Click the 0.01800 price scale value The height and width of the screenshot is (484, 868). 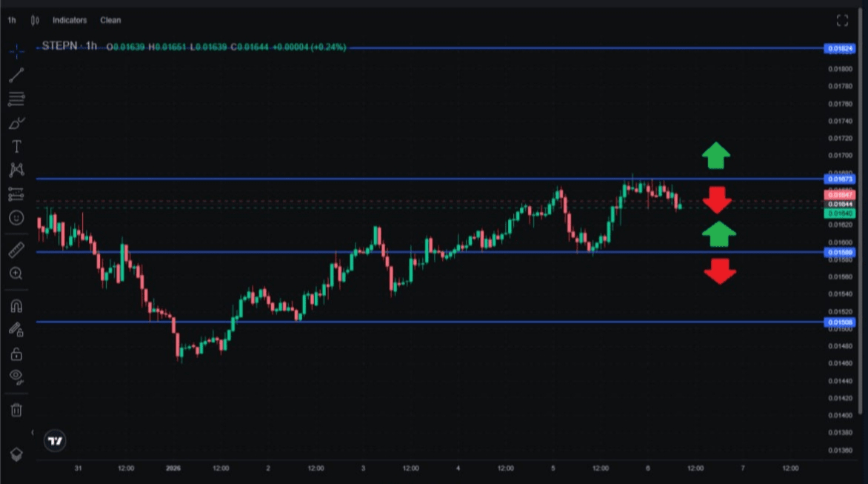841,69
